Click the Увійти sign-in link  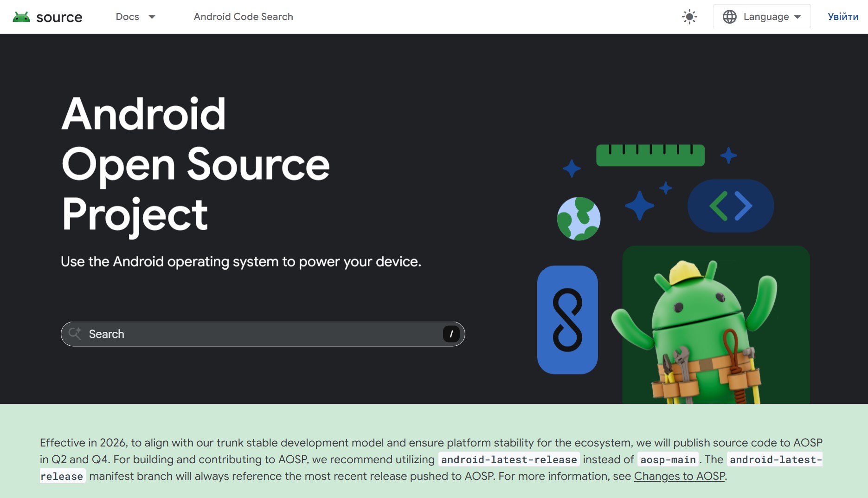(842, 17)
